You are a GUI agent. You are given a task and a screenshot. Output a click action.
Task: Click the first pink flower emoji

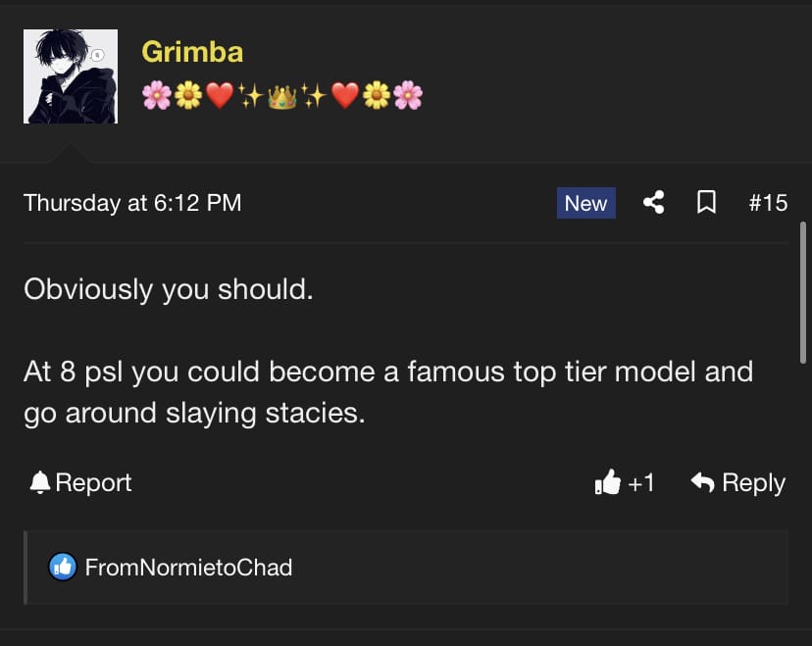[x=156, y=96]
